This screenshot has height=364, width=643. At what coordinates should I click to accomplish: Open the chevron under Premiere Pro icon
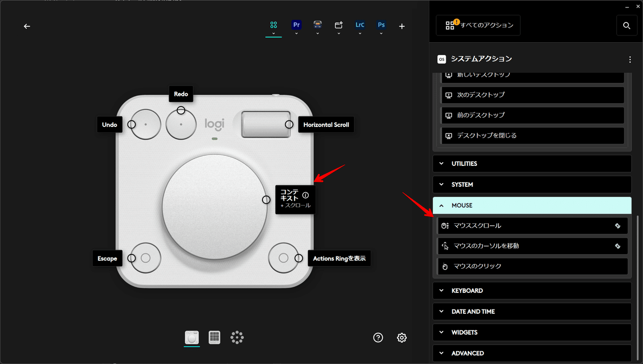(296, 34)
